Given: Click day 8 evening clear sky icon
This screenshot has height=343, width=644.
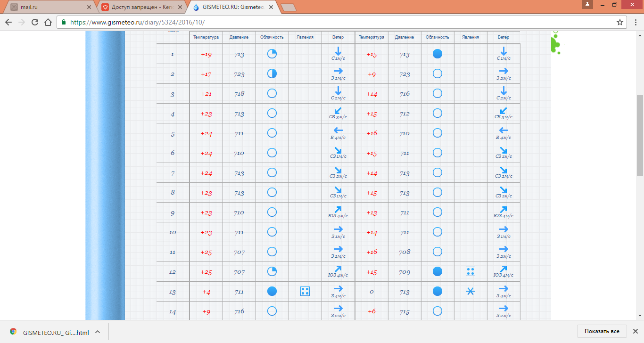Looking at the screenshot, I should pos(438,192).
